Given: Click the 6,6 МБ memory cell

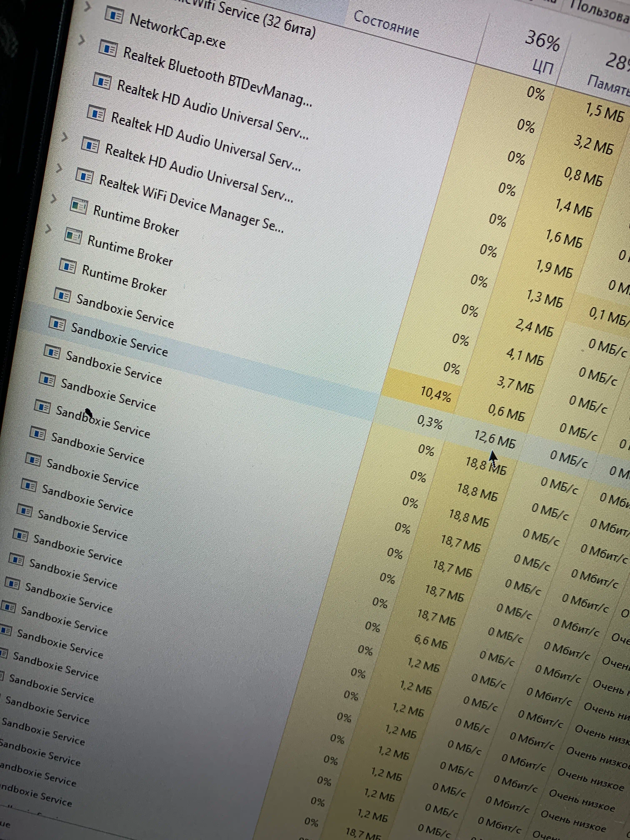Looking at the screenshot, I should 431,642.
